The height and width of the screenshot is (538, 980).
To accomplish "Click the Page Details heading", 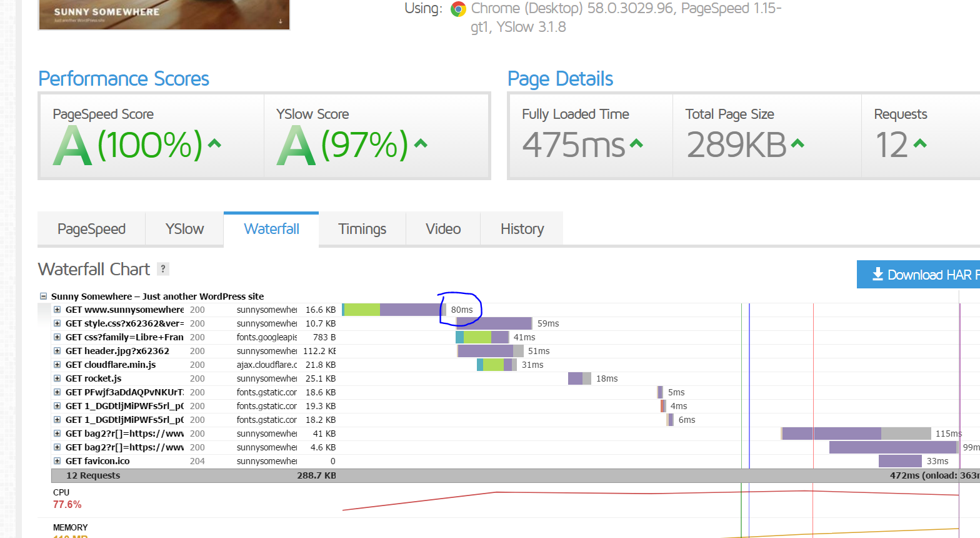I will 560,79.
